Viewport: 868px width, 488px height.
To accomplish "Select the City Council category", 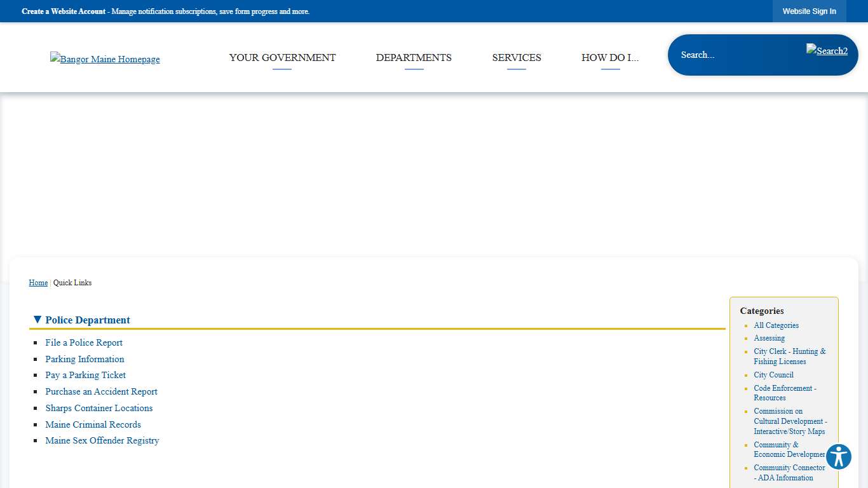I will click(x=773, y=375).
